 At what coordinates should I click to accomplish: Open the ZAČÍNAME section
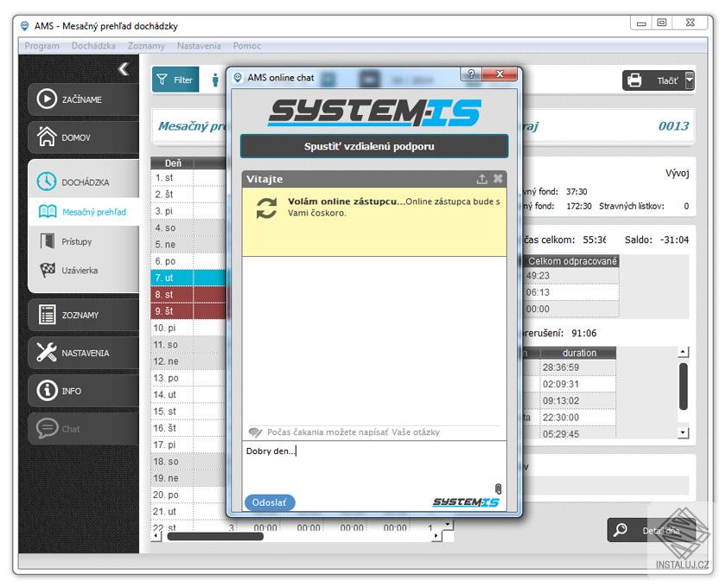click(x=83, y=99)
